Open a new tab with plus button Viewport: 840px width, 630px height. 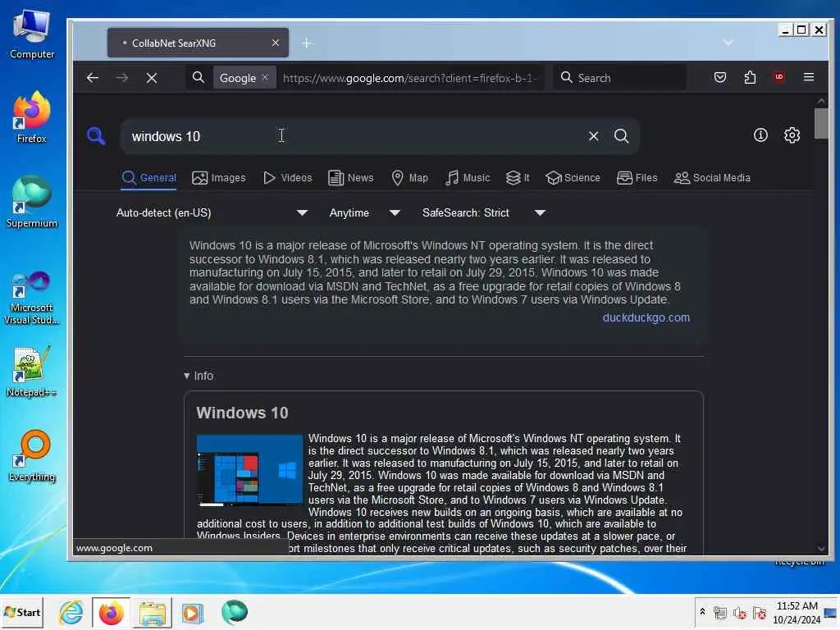[307, 43]
